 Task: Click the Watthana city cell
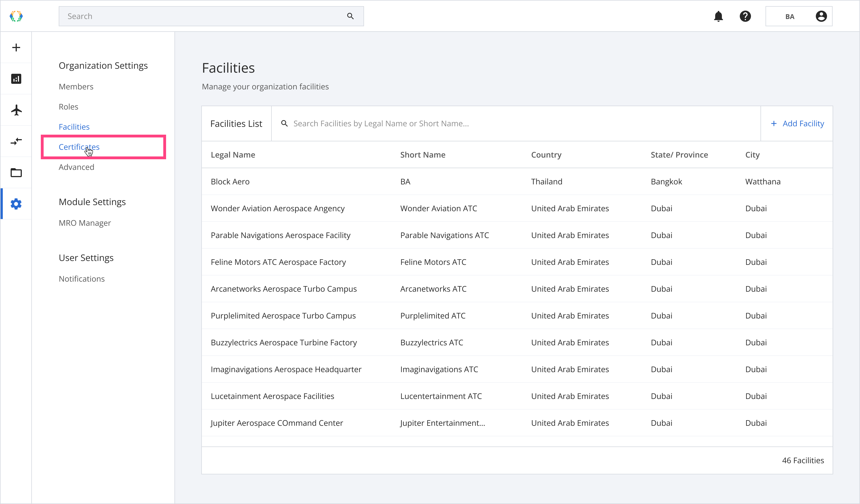pos(763,182)
